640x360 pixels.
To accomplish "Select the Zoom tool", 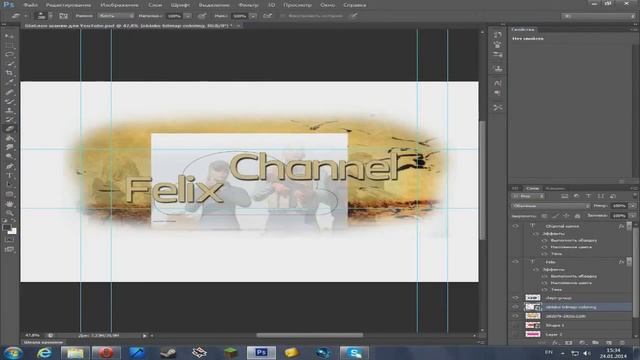I will pos(9,212).
